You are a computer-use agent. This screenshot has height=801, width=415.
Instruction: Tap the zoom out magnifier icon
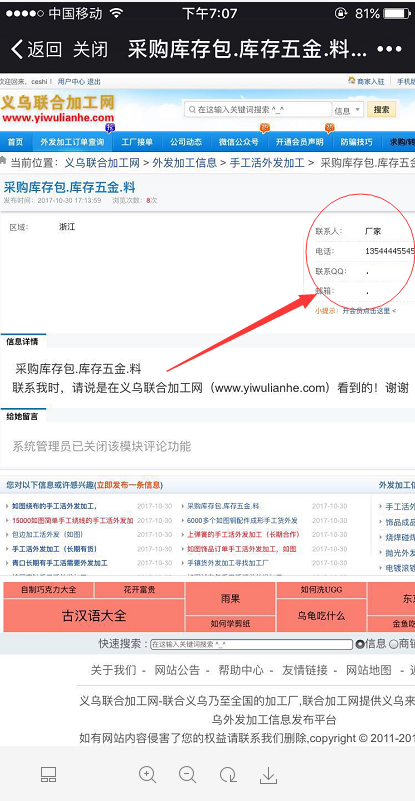click(x=188, y=775)
